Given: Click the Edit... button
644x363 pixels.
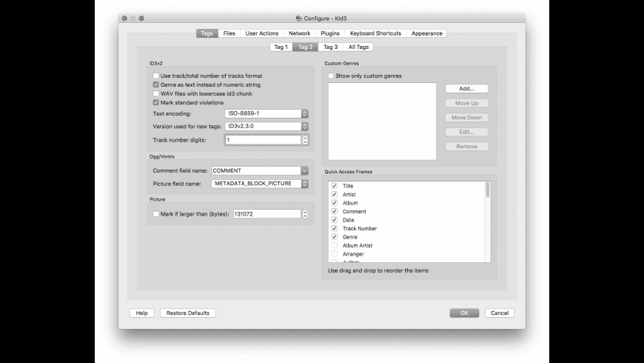Looking at the screenshot, I should coord(466,132).
